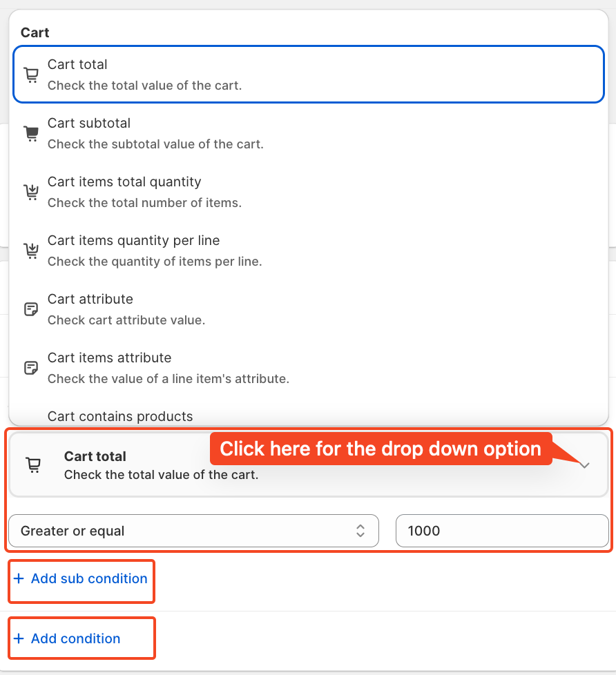
Task: Choose Cart items total quantity option
Action: click(x=309, y=192)
